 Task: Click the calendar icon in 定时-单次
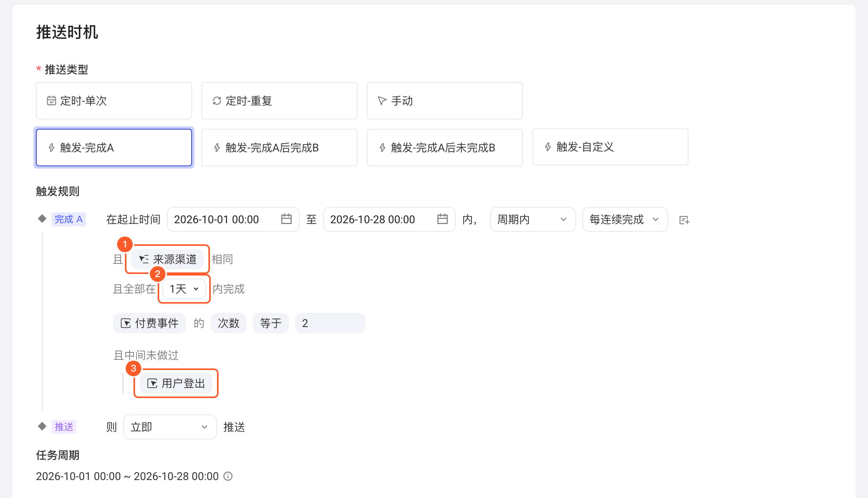[x=52, y=101]
